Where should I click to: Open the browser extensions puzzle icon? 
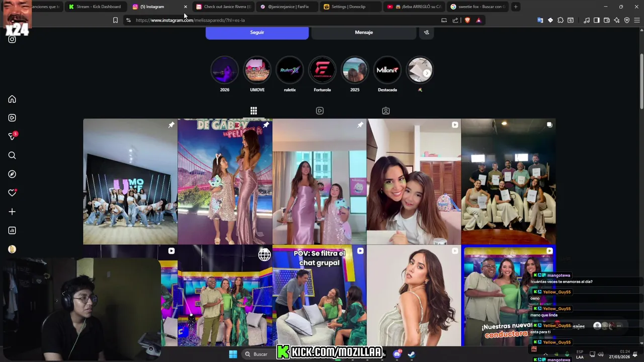pyautogui.click(x=560, y=20)
